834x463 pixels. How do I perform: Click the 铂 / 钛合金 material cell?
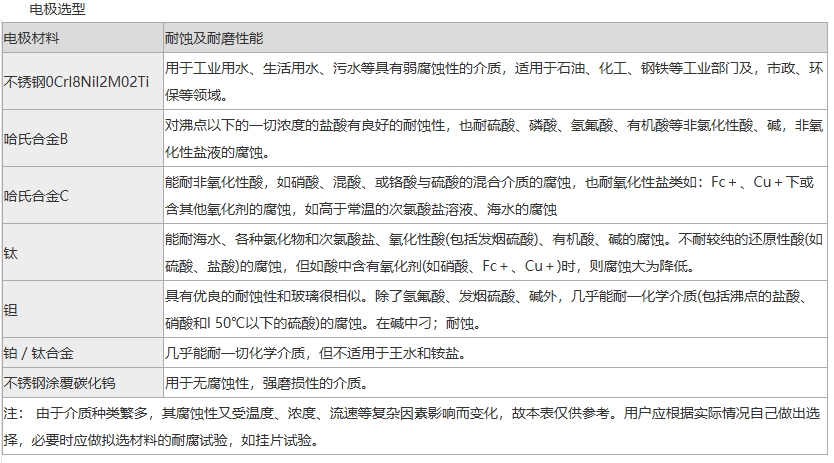click(38, 354)
